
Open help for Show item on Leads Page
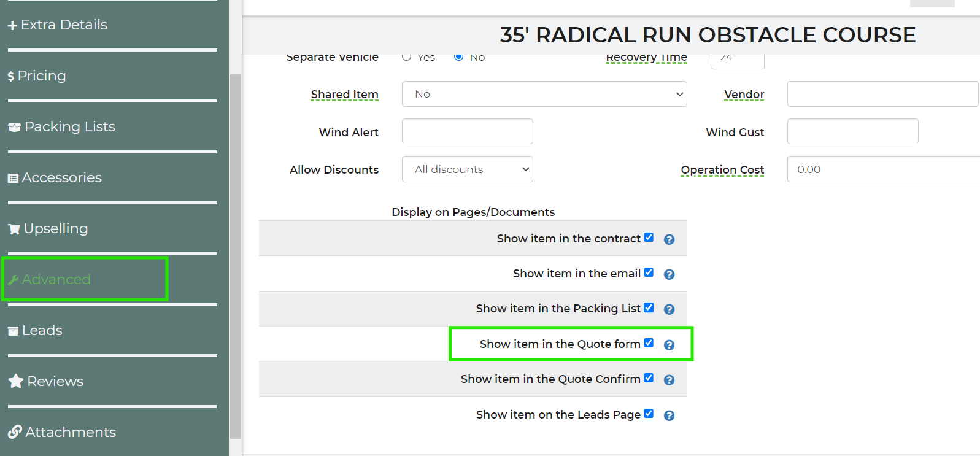pyautogui.click(x=669, y=415)
